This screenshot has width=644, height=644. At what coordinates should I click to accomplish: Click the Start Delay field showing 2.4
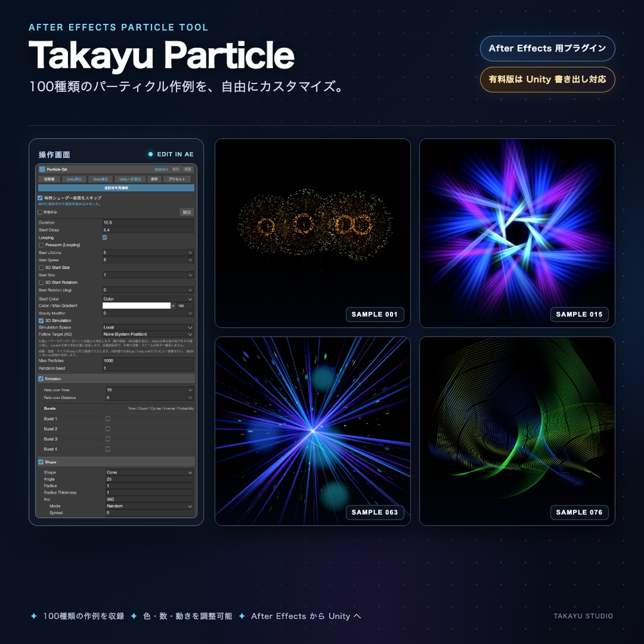(x=148, y=230)
